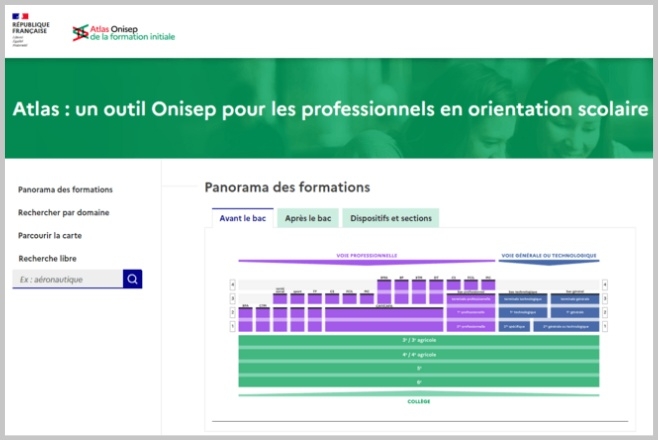The height and width of the screenshot is (440, 660).
Task: Click the green 6e level bar
Action: (418, 380)
